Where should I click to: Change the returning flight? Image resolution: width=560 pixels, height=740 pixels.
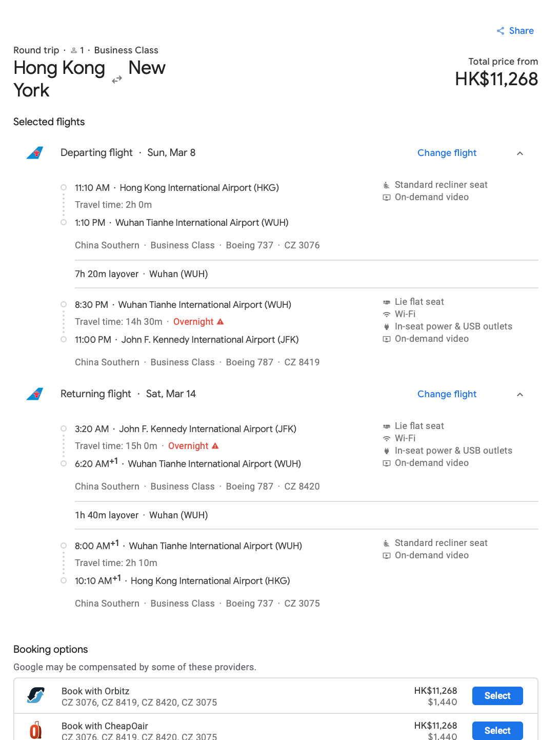point(447,394)
